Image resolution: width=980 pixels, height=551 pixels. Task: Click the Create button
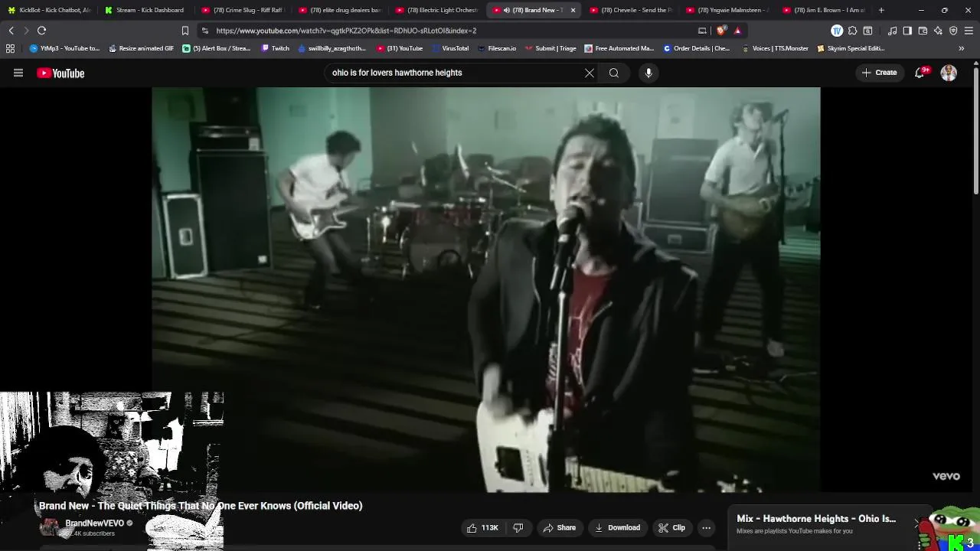pos(879,73)
